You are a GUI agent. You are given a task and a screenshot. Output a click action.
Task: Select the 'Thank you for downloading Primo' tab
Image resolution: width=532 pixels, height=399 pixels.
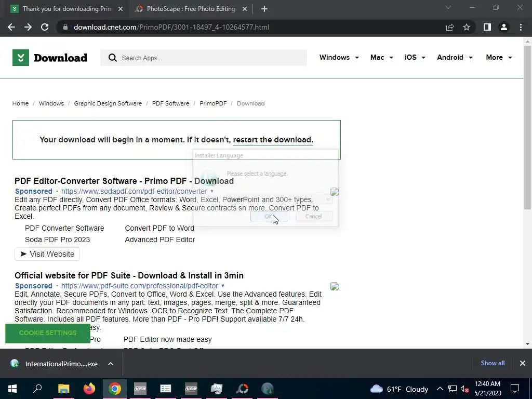click(x=68, y=9)
